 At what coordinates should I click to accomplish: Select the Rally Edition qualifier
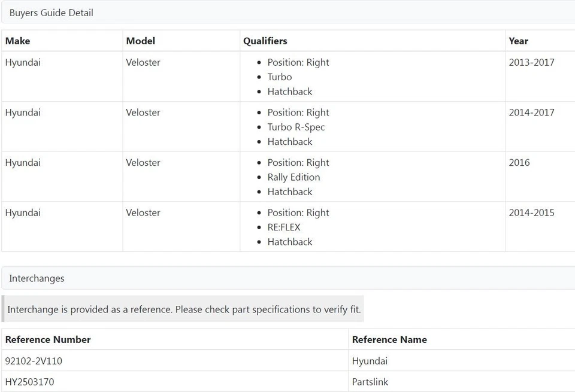pyautogui.click(x=294, y=177)
